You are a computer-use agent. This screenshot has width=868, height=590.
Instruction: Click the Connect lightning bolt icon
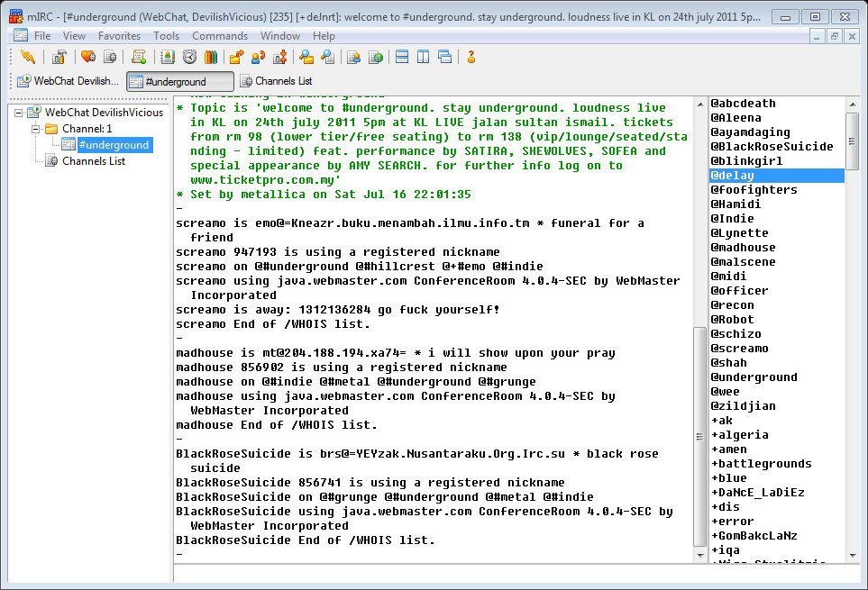(27, 57)
